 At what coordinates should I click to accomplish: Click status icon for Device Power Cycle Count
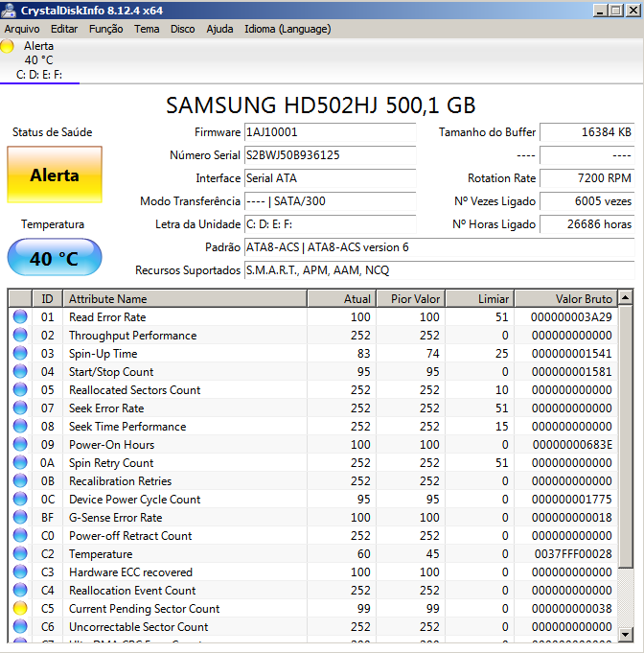pyautogui.click(x=20, y=500)
